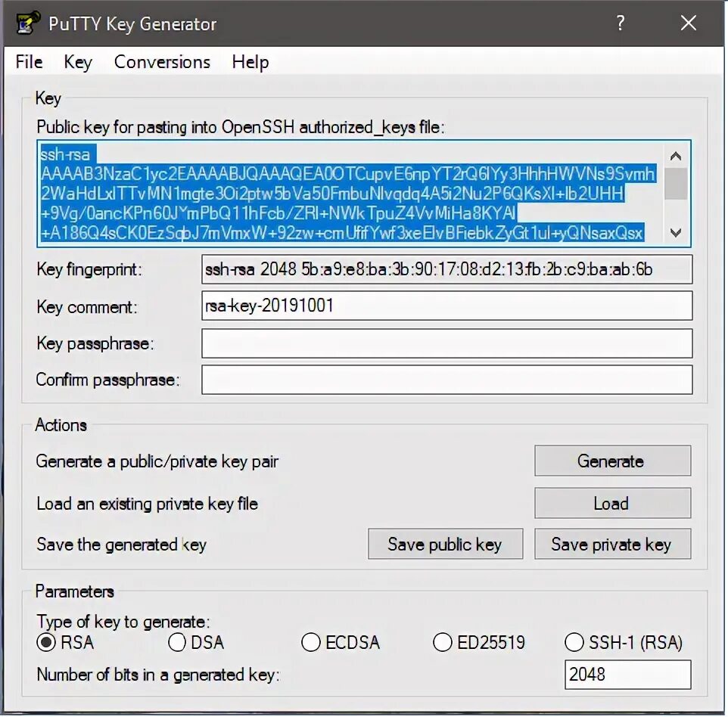The width and height of the screenshot is (728, 717).
Task: Open the File menu
Action: coord(29,62)
